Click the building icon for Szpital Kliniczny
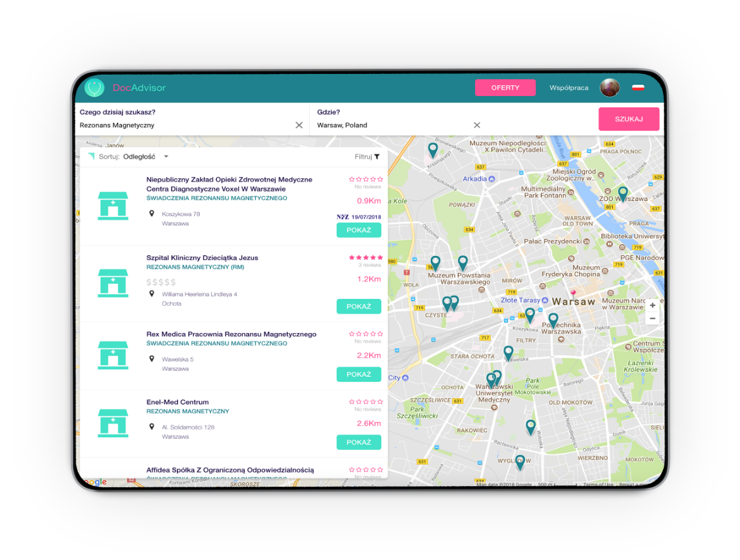This screenshot has width=740, height=560. [x=113, y=283]
